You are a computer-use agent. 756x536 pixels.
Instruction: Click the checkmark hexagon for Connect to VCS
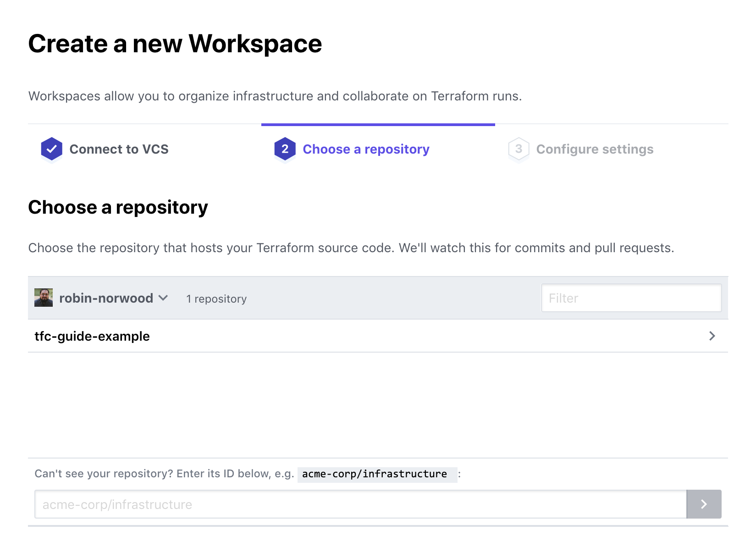(51, 149)
